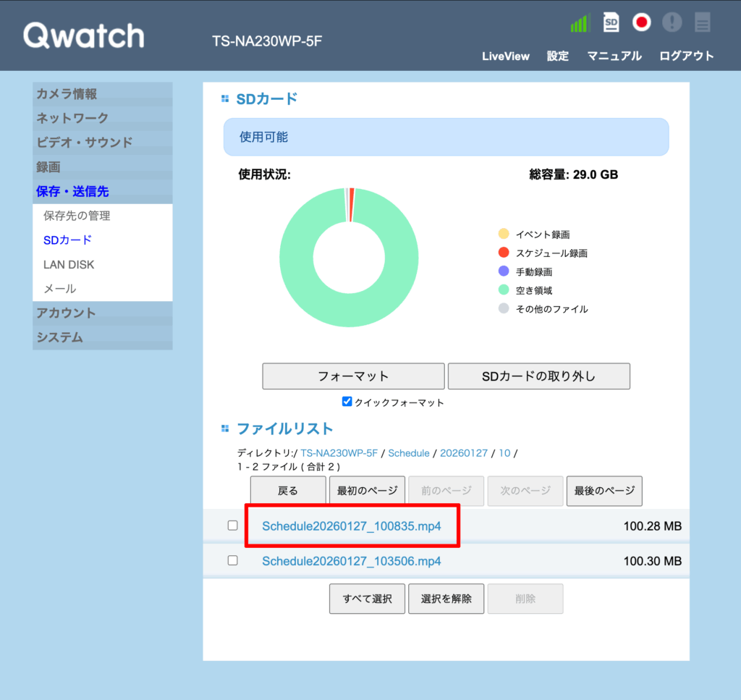Click the grid icon beside SDカード heading
The image size is (741, 700).
coord(225,99)
